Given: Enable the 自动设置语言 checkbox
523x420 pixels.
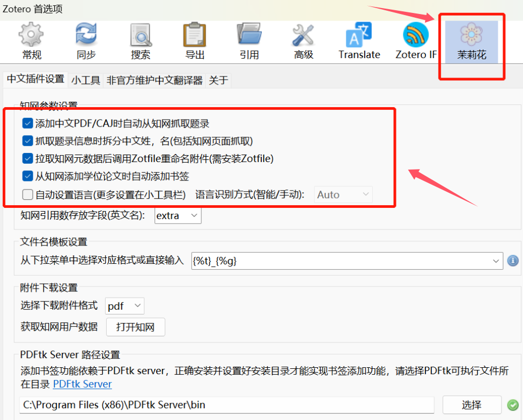Looking at the screenshot, I should click(x=27, y=194).
